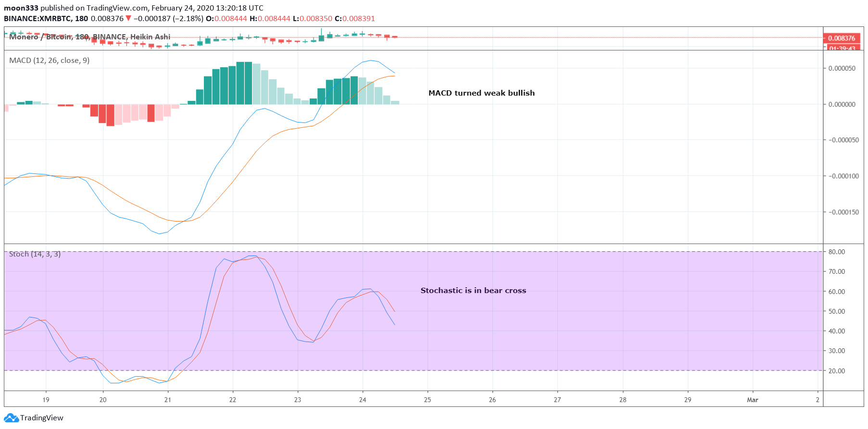
Task: Click the 0.000050 MACD axis label
Action: 842,69
